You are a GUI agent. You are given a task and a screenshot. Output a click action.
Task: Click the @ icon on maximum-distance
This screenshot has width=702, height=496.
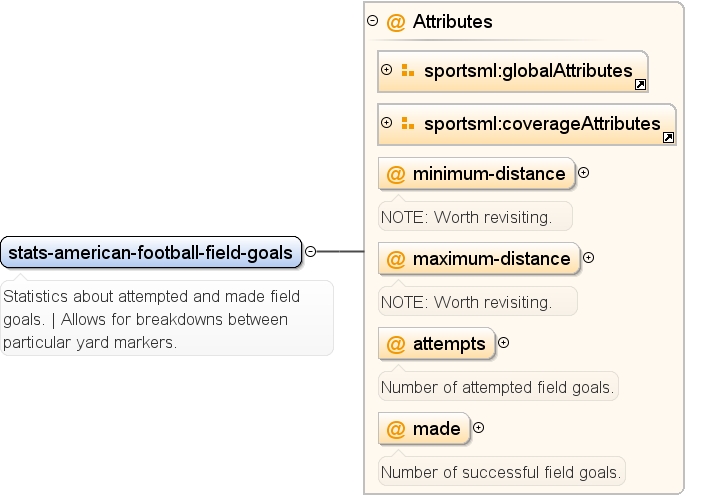pyautogui.click(x=396, y=259)
